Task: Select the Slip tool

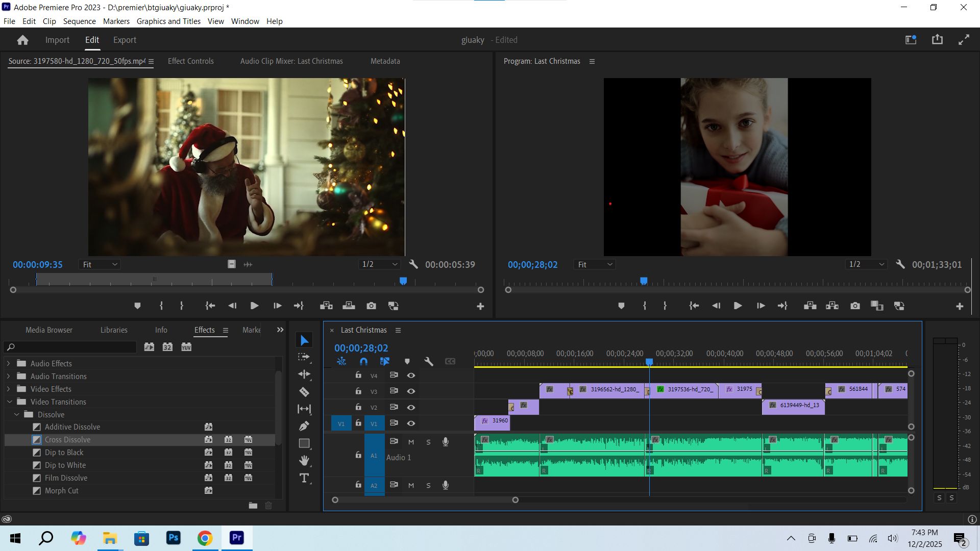Action: (304, 409)
